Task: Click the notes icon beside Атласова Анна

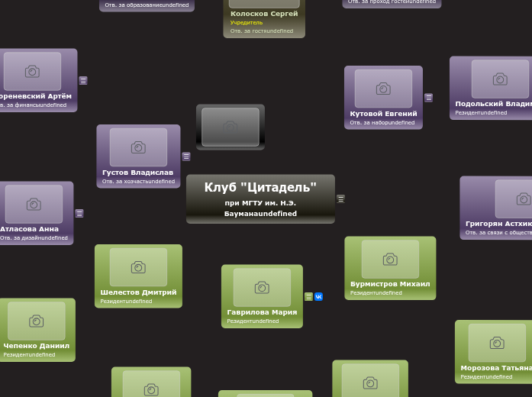Action: (79, 214)
